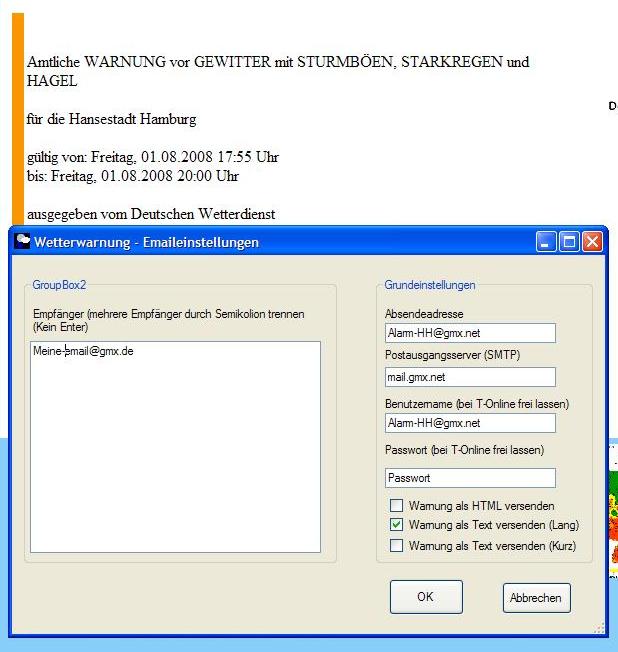Click the weather map thumbnail at right edge
The width and height of the screenshot is (618, 652).
613,520
